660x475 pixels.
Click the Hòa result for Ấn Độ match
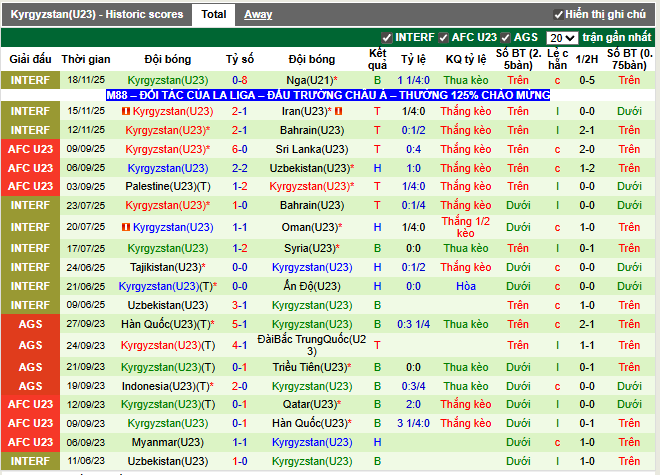(x=466, y=286)
